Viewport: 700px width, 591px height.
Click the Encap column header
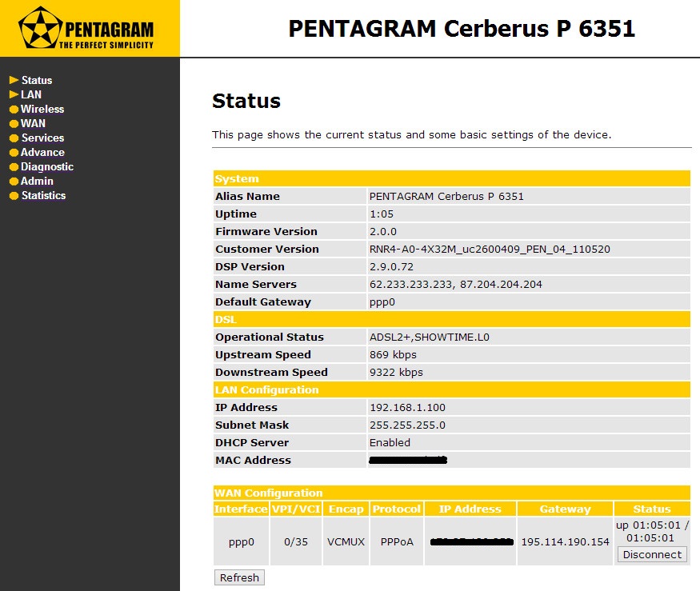coord(346,509)
